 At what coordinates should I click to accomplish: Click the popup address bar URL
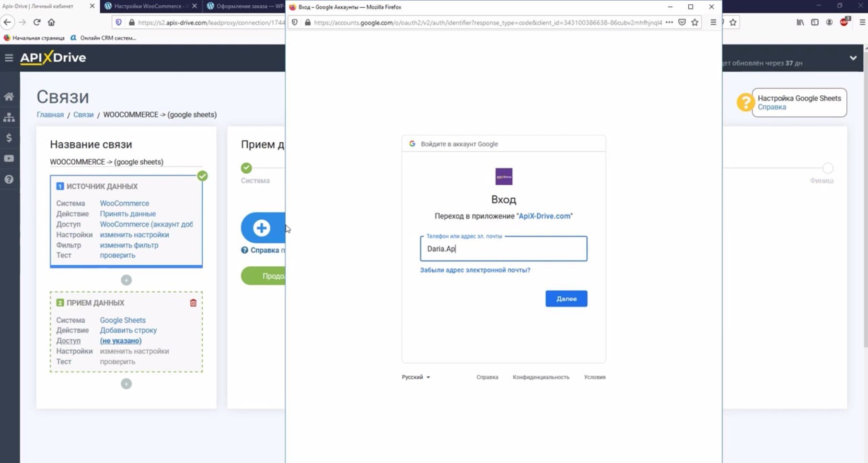click(x=488, y=23)
